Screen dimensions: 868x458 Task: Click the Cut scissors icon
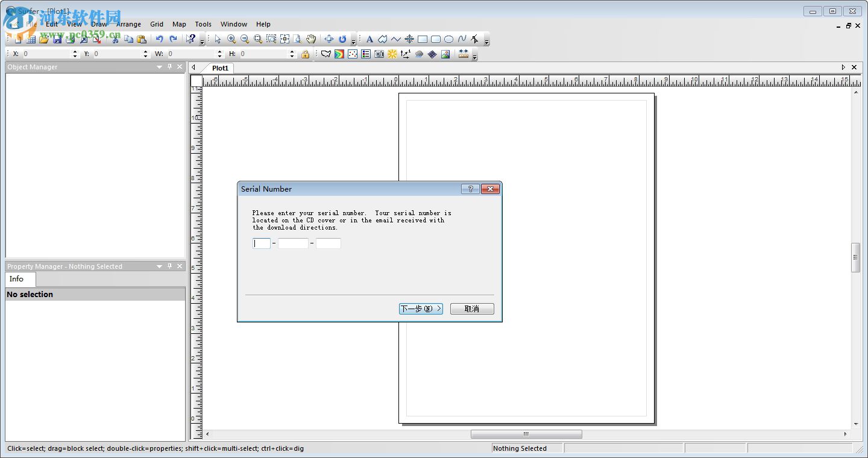115,39
